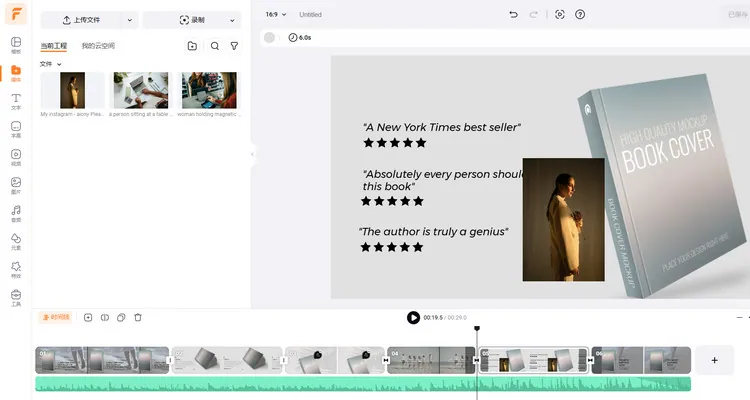Select scene 06 in the timeline
This screenshot has width=750, height=400.
641,360
